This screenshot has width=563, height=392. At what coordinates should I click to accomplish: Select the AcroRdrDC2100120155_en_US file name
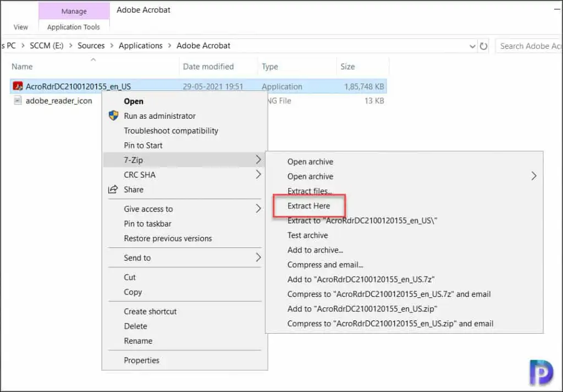pyautogui.click(x=78, y=86)
